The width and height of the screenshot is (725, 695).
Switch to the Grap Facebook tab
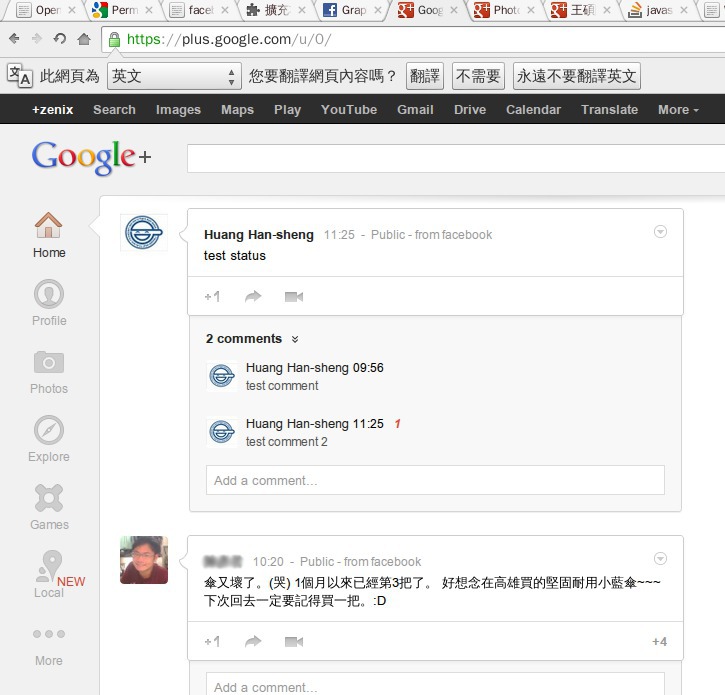coord(352,10)
